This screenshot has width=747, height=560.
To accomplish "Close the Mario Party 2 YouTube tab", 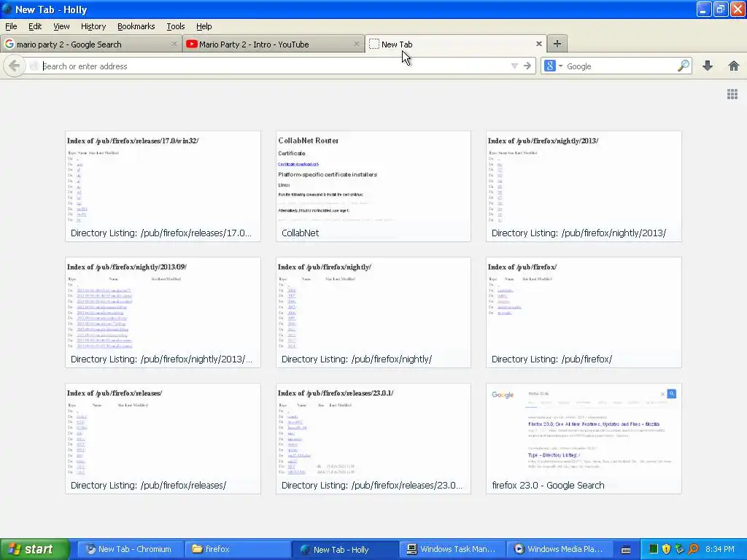I will 356,44.
